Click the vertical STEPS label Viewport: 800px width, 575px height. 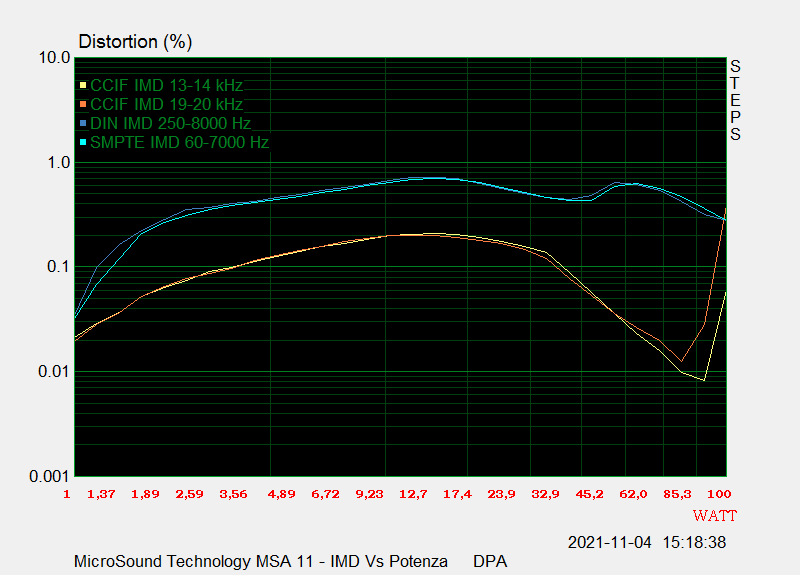tap(735, 100)
